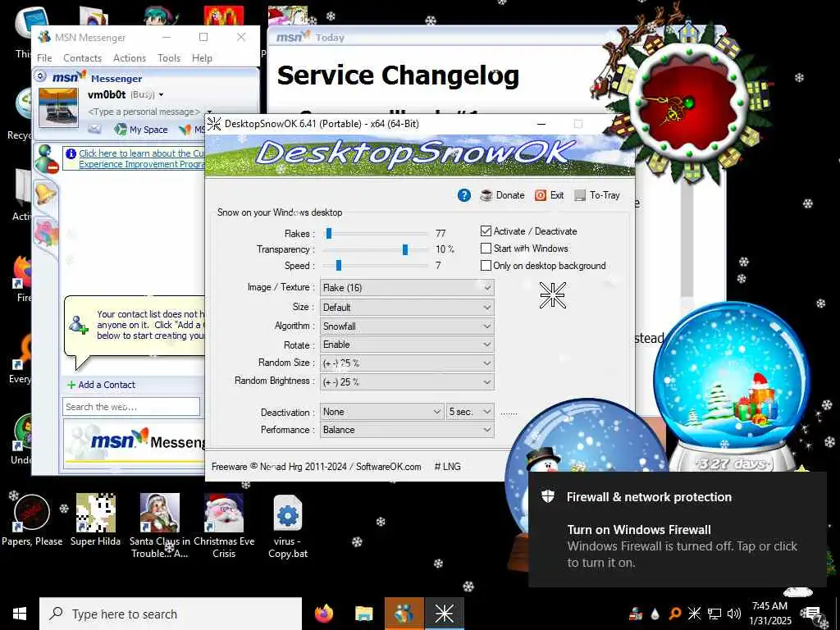Open the Tools menu in MSN Messenger

pos(169,58)
